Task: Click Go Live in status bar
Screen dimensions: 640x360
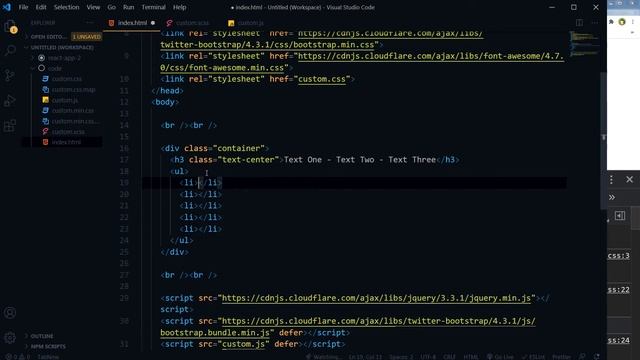Action: [x=500, y=357]
